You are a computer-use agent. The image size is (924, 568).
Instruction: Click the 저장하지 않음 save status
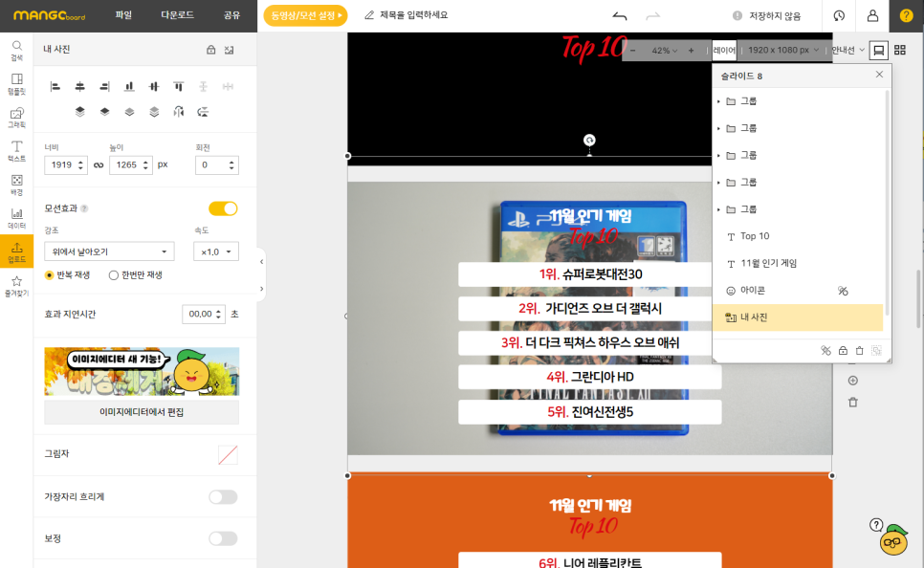(x=767, y=16)
